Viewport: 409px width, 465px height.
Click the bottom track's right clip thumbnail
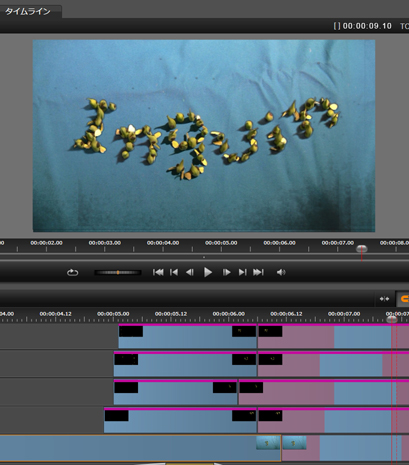tap(294, 443)
